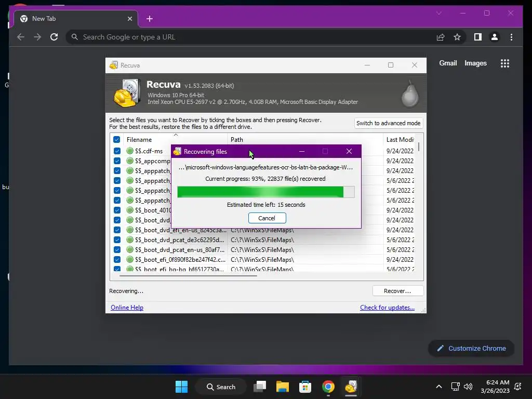Open Check for updates link
Viewport: 532px width, 399px height.
(387, 308)
